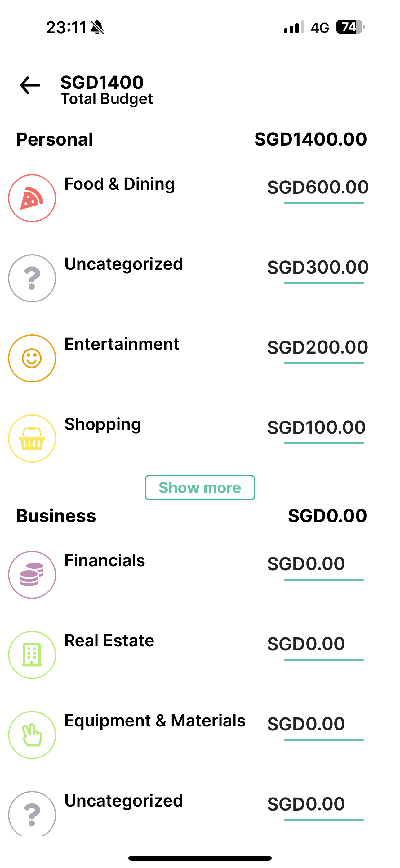Tap the Food & Dining pizza icon
This screenshot has height=868, width=400.
click(x=32, y=198)
